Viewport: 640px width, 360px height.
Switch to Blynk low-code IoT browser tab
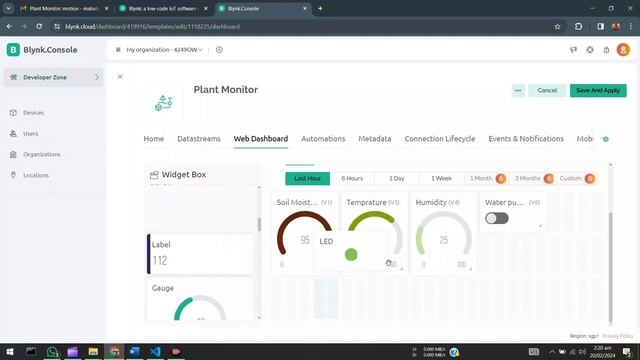point(162,9)
